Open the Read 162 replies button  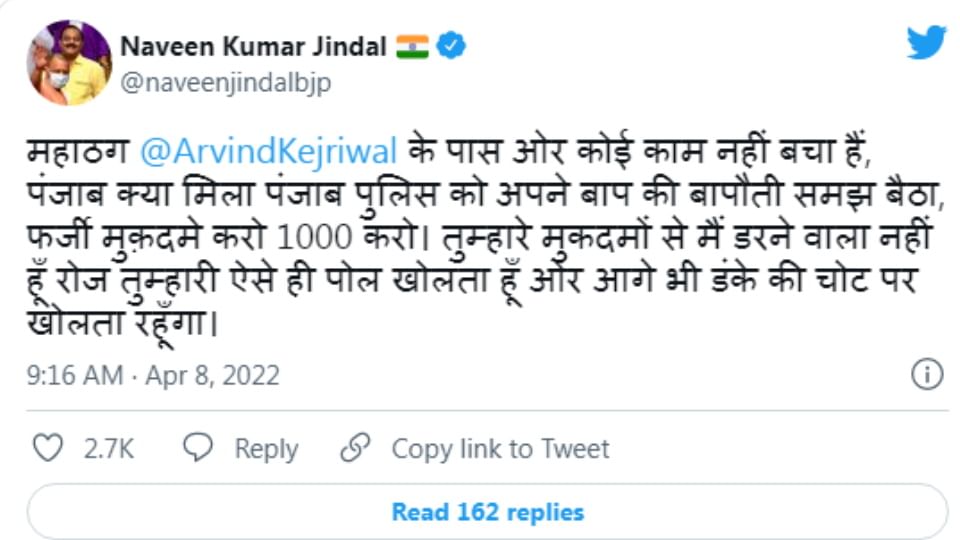point(487,513)
